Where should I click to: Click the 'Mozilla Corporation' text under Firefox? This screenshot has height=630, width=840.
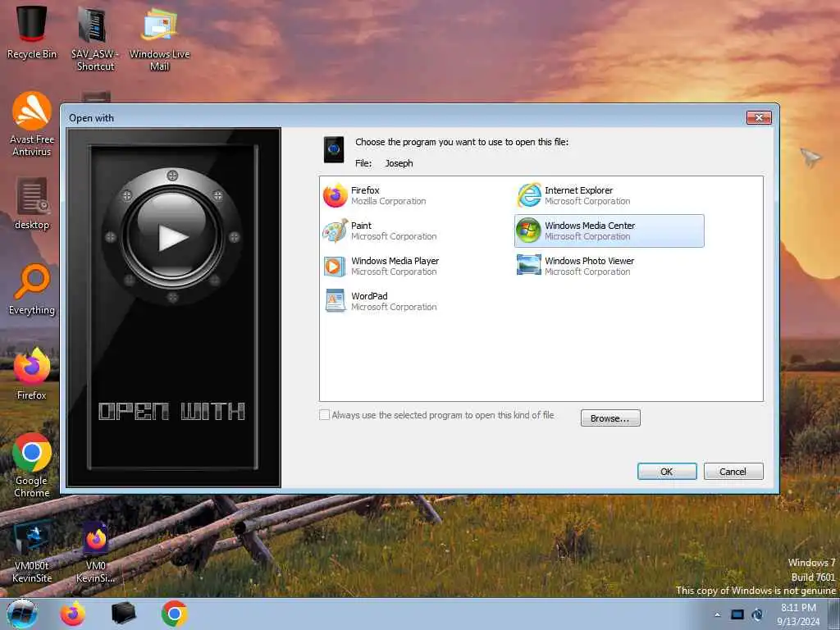(388, 202)
